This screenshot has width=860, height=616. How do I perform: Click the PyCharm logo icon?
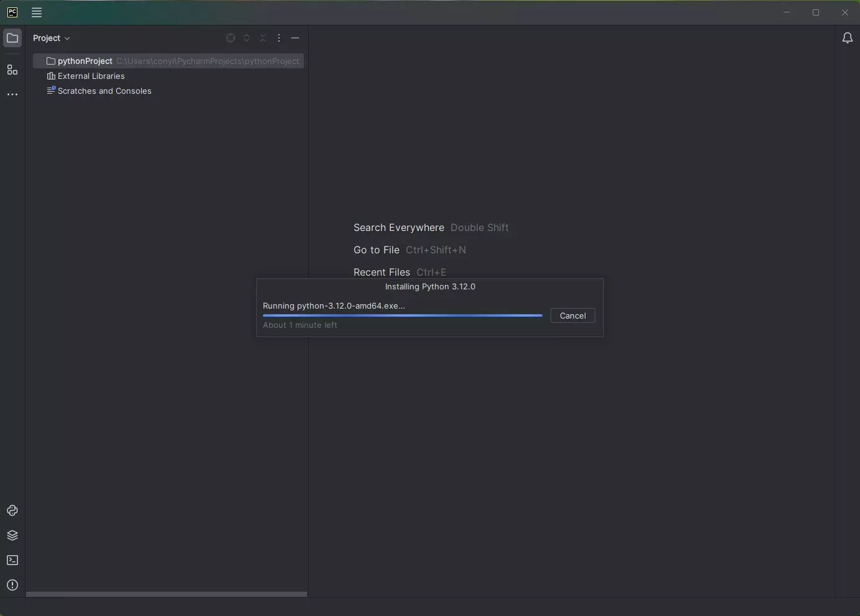click(12, 12)
